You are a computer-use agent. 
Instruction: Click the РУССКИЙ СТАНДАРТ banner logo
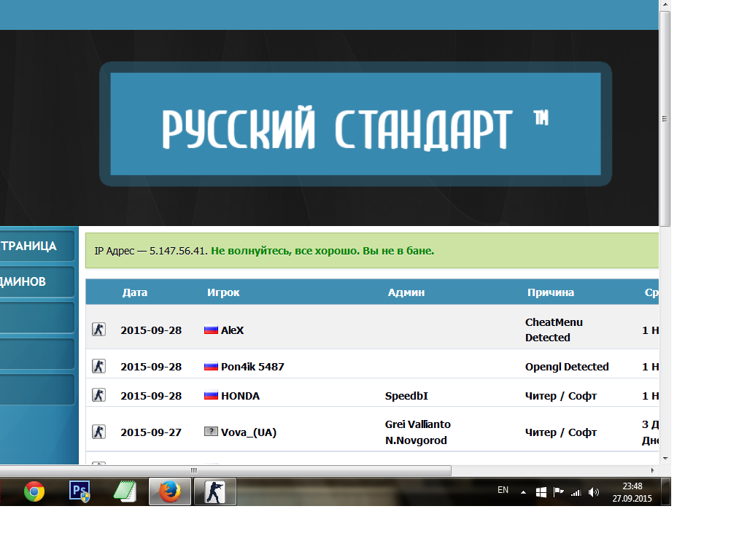[x=355, y=124]
